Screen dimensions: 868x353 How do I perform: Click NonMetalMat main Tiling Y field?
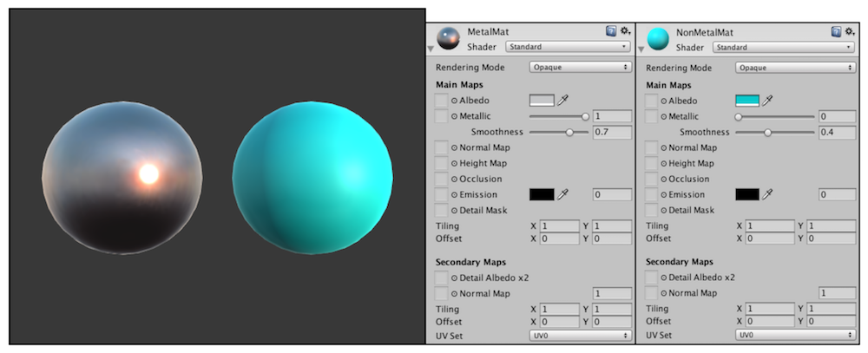[832, 226]
